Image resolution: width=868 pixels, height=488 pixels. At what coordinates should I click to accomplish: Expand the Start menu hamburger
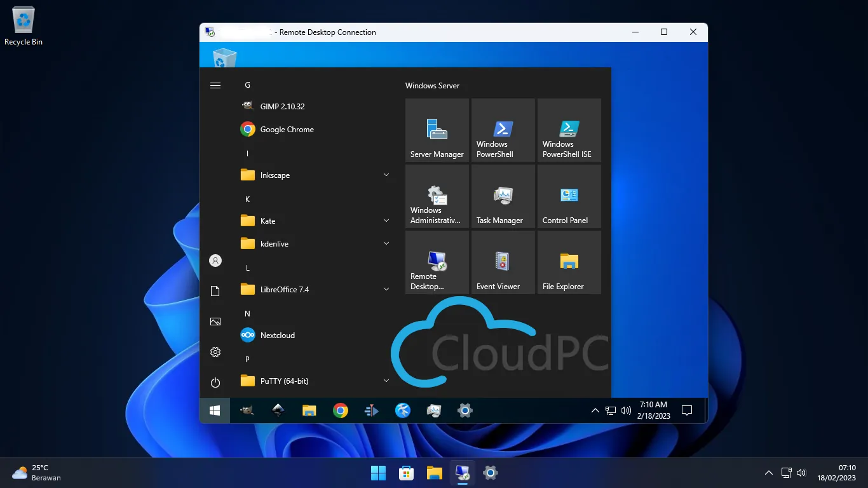(215, 85)
